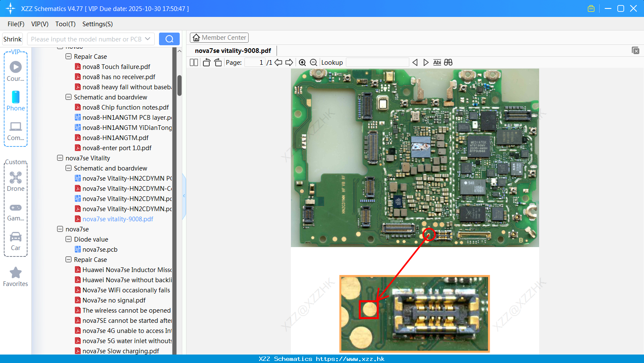Open the www.xzz.hk link in status bar

350,359
